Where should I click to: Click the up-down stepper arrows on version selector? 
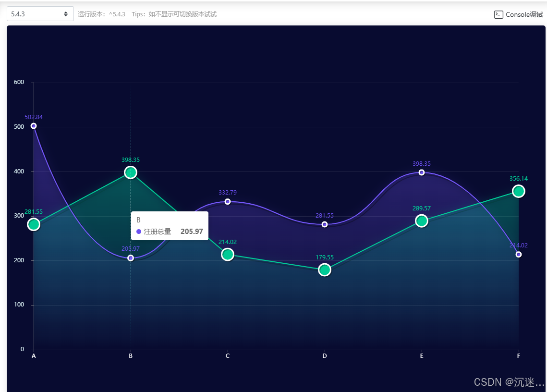coord(67,13)
